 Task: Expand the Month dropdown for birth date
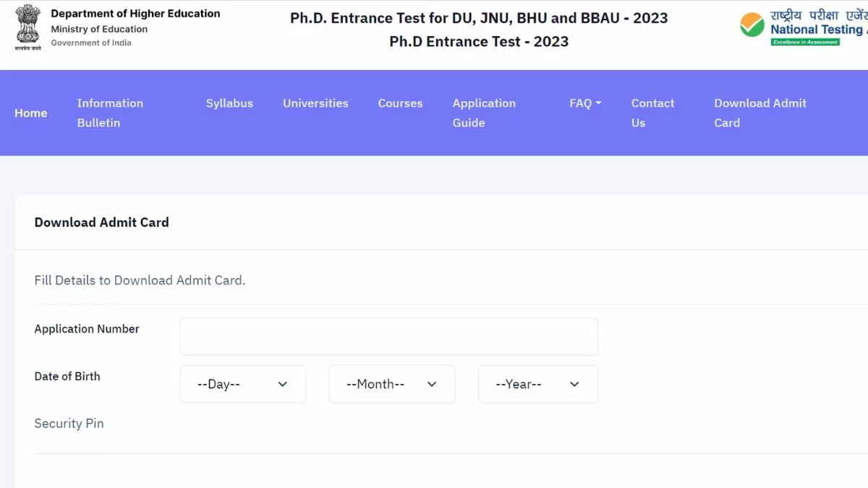[392, 384]
